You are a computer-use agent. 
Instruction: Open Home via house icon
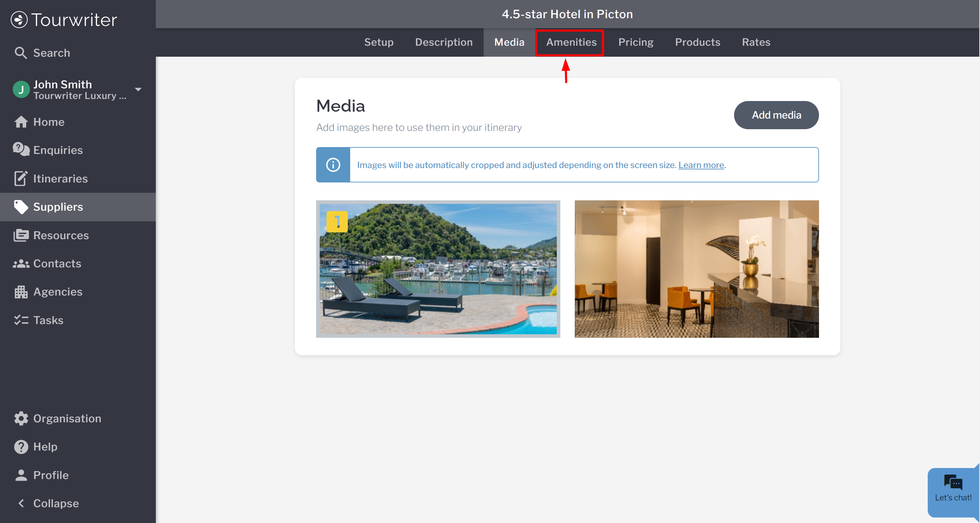21,122
